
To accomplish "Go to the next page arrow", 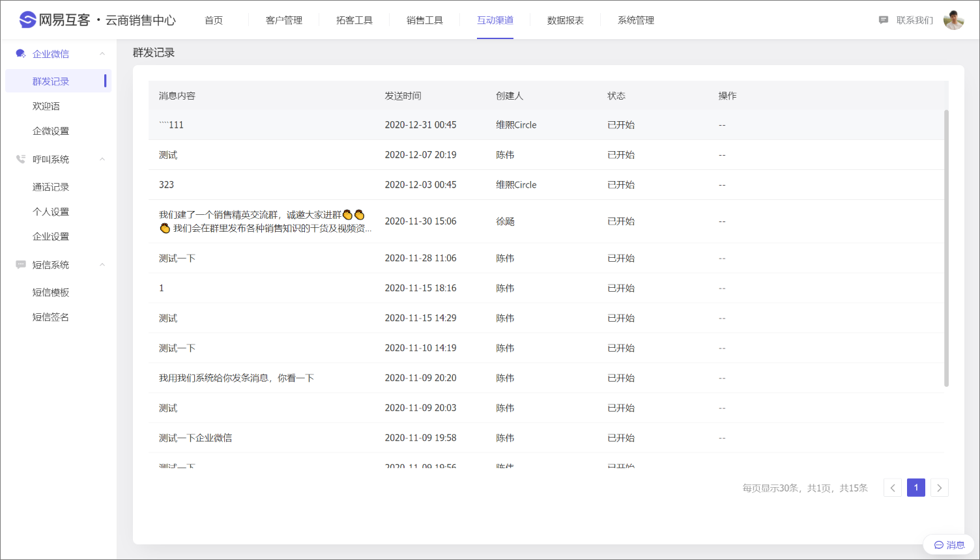I will [x=940, y=488].
